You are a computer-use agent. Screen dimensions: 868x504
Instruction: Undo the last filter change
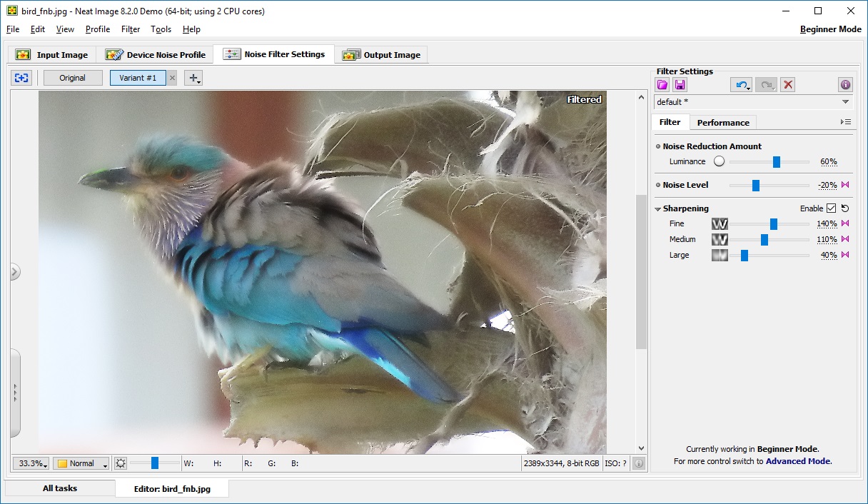pyautogui.click(x=740, y=84)
